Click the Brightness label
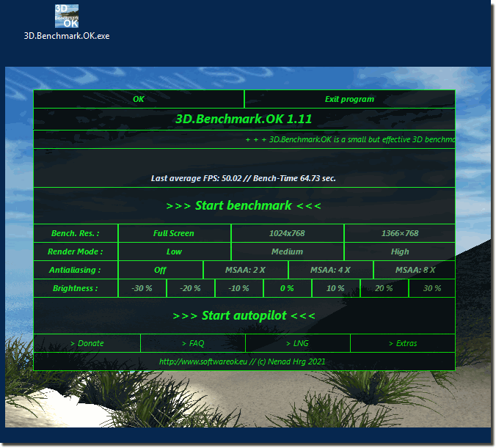Image resolution: width=496 pixels, height=448 pixels. point(76,288)
